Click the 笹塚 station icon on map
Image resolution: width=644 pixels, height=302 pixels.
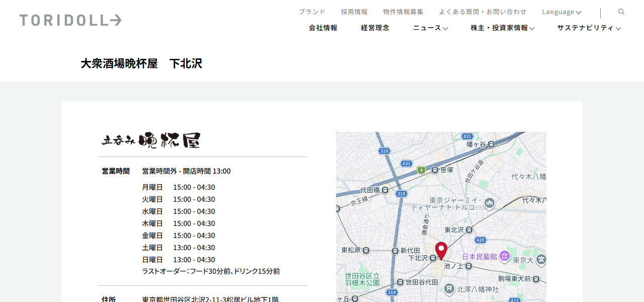click(x=434, y=170)
